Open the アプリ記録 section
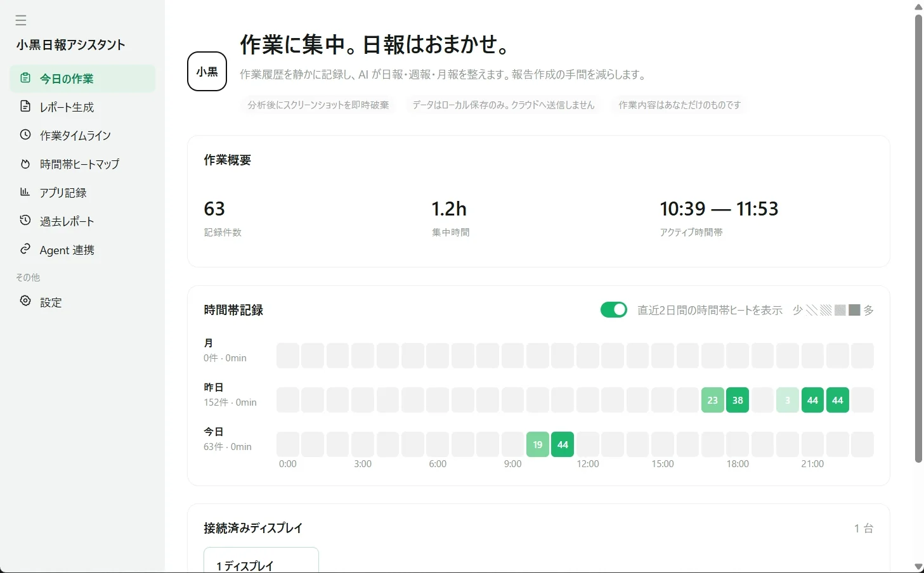 coord(82,193)
